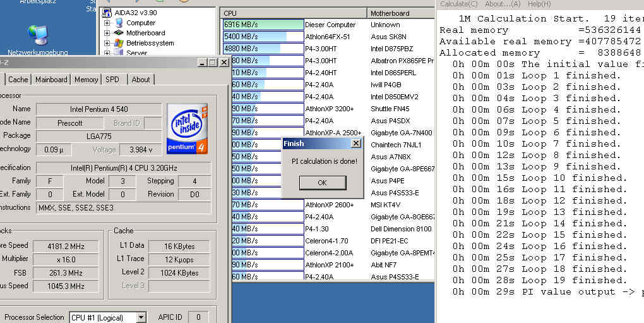Click the Bus Speed value 1045.3 MHz
The image size is (644, 323).
click(66, 286)
